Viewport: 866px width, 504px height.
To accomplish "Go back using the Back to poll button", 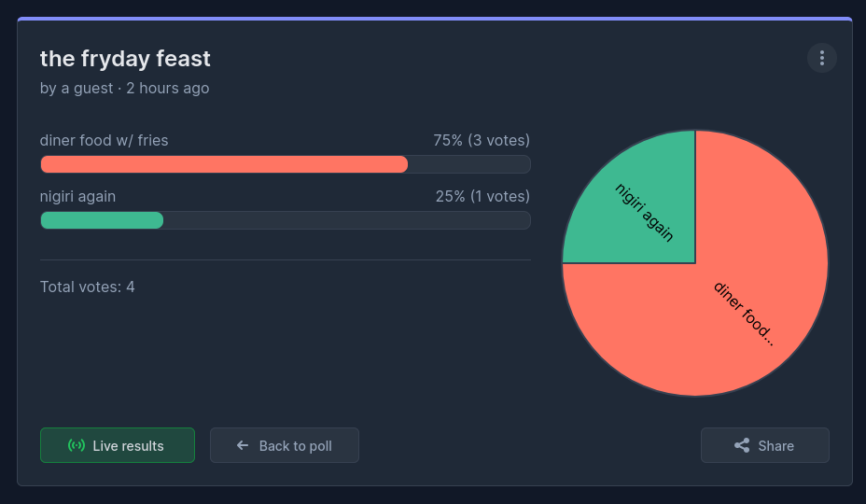I will pyautogui.click(x=285, y=445).
